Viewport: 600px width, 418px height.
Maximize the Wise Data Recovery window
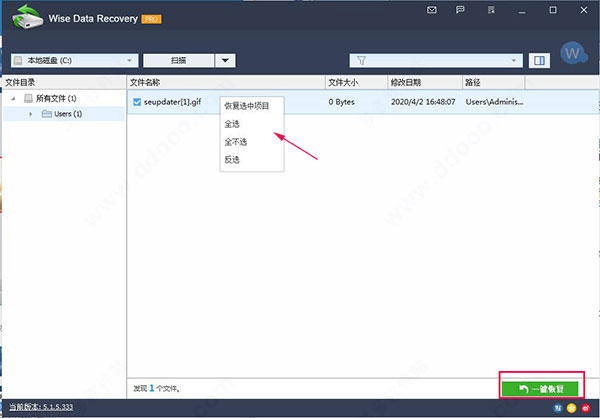coord(553,10)
